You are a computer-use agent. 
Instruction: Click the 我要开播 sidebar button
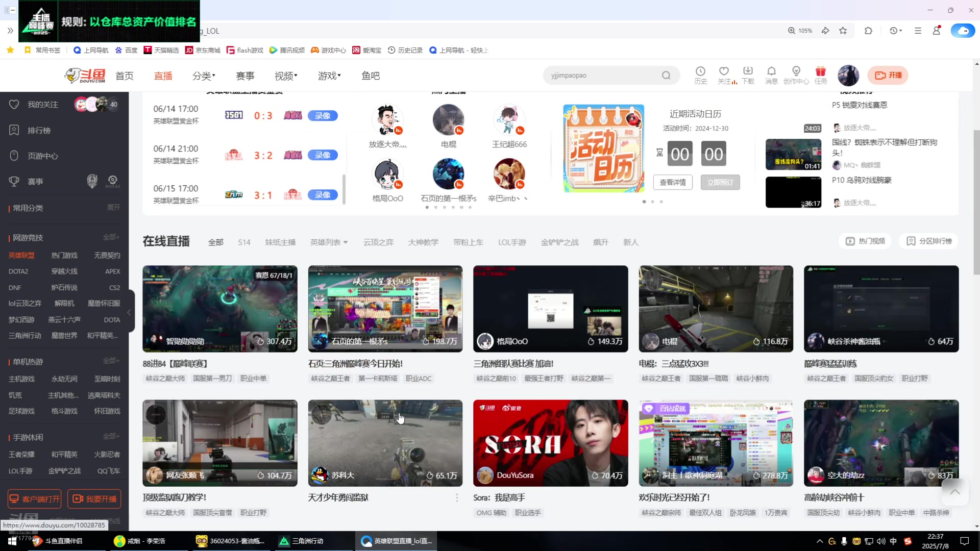[x=94, y=499]
